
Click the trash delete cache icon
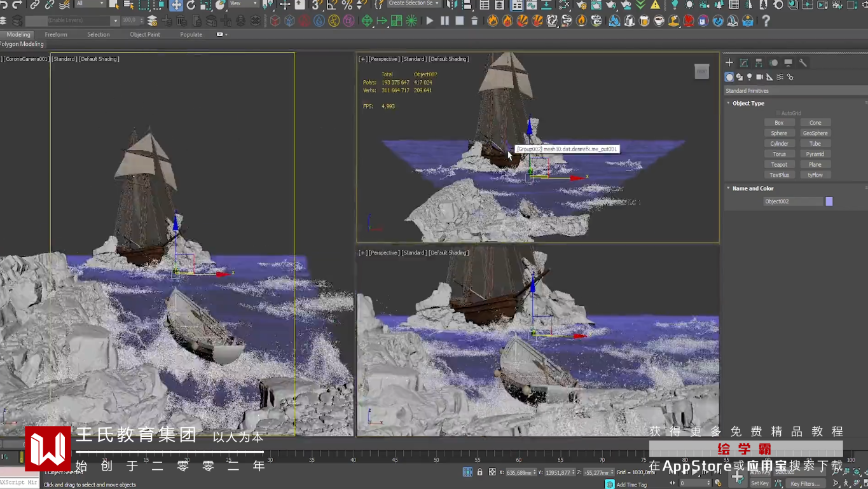pyautogui.click(x=474, y=21)
